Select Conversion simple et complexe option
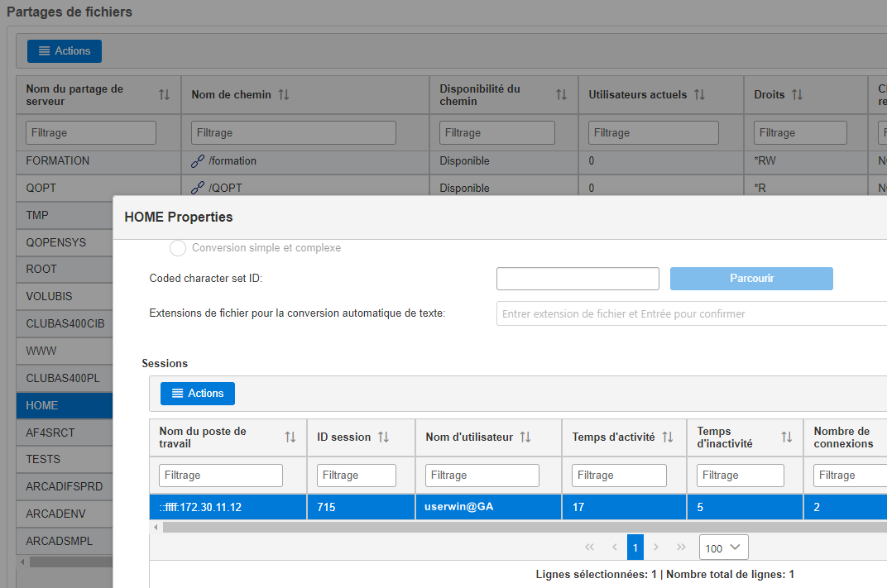 coord(178,248)
